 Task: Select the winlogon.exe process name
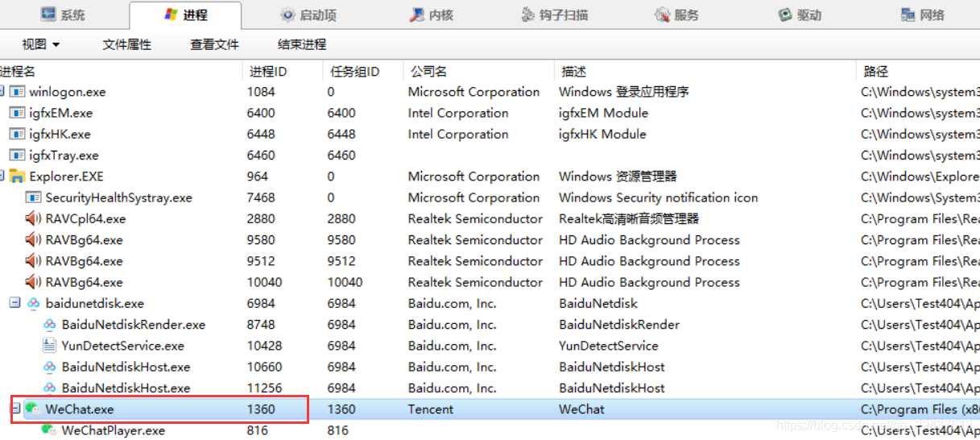68,92
